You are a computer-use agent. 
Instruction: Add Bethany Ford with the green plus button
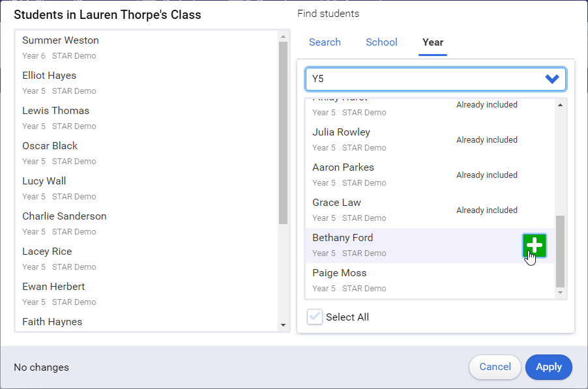(535, 246)
